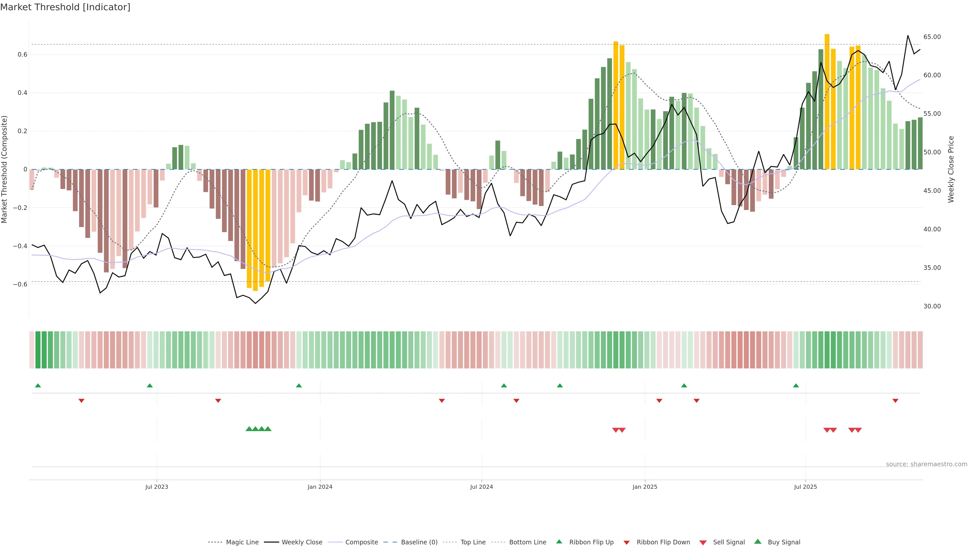Click the Ribbon Flip Up triangle just before Jul 2023
Viewport: 980px width, 551px height.
point(150,386)
